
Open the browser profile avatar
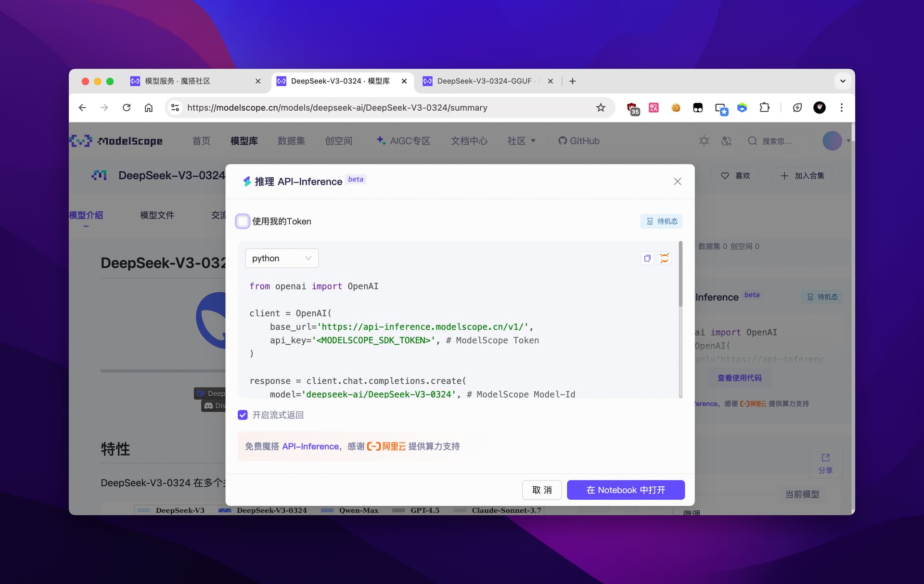(x=820, y=108)
